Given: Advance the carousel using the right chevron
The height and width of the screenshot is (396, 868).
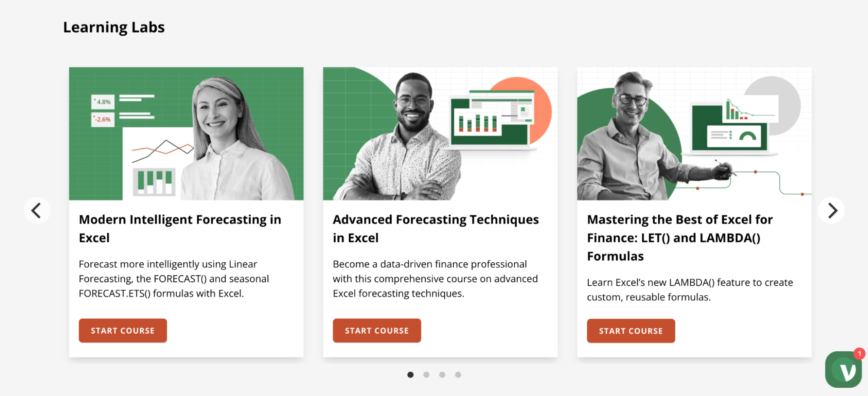Looking at the screenshot, I should pyautogui.click(x=832, y=210).
